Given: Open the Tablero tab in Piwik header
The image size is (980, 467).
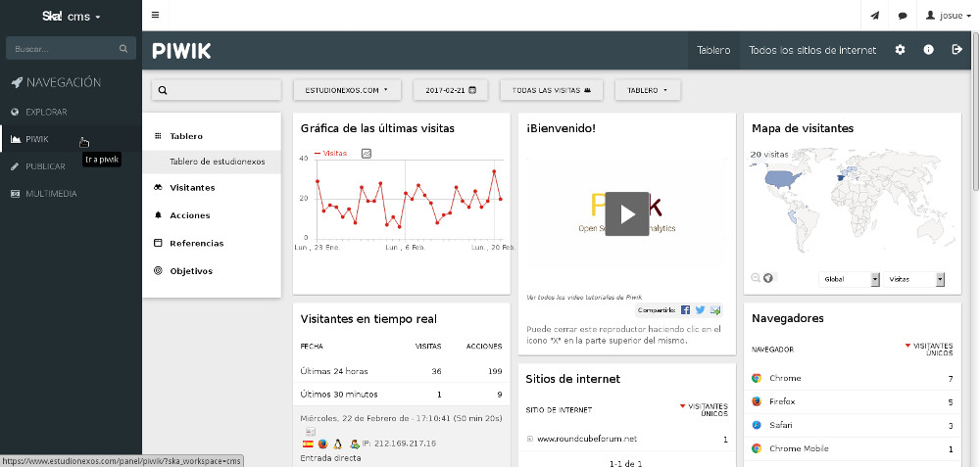Looking at the screenshot, I should (x=713, y=50).
